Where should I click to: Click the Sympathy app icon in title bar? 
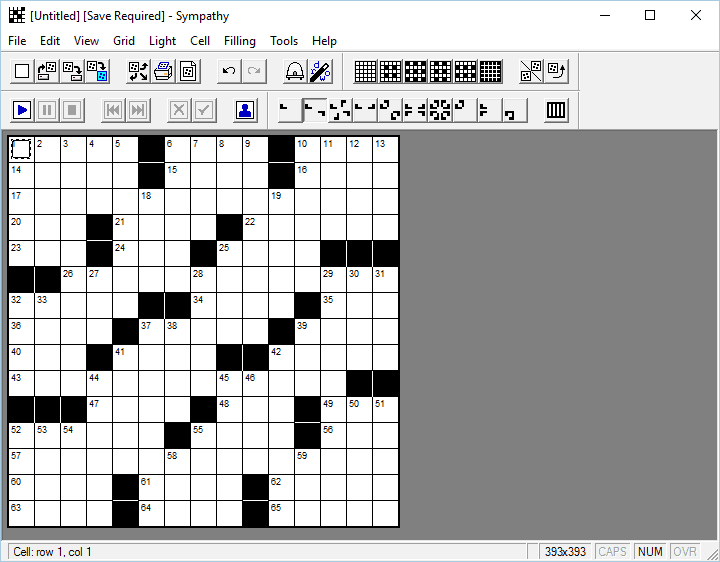(x=17, y=15)
